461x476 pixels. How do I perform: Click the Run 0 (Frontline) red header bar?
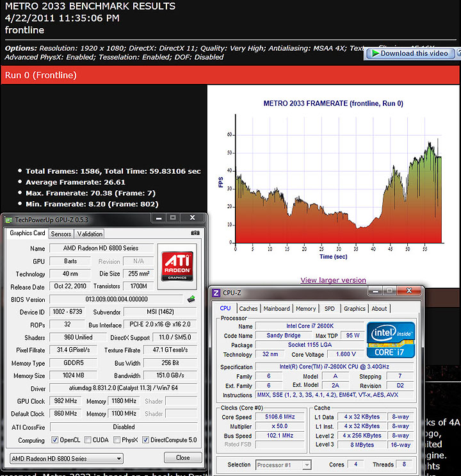click(x=230, y=75)
